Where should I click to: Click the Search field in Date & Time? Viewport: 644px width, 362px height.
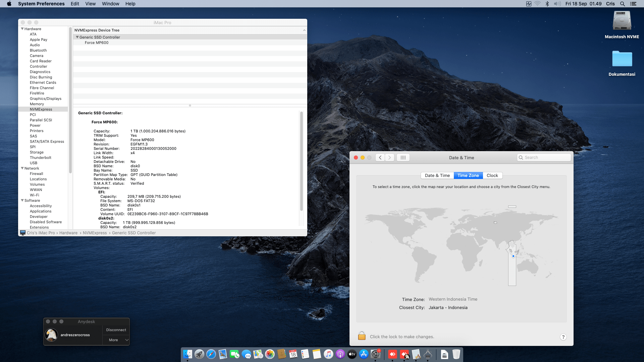pyautogui.click(x=544, y=158)
